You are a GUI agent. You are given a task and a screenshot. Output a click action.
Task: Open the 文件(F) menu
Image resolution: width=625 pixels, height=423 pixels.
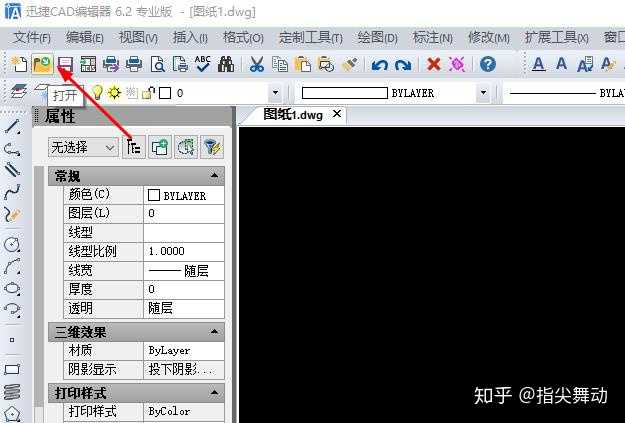click(x=32, y=38)
